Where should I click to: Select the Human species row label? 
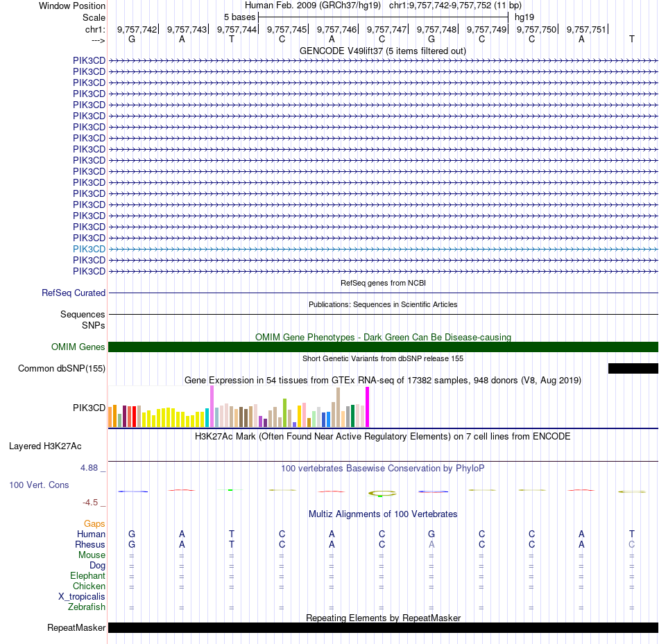pyautogui.click(x=91, y=534)
